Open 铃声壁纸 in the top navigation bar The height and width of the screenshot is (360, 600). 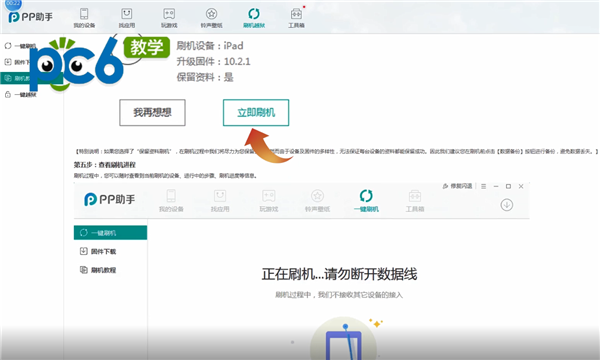coord(212,18)
